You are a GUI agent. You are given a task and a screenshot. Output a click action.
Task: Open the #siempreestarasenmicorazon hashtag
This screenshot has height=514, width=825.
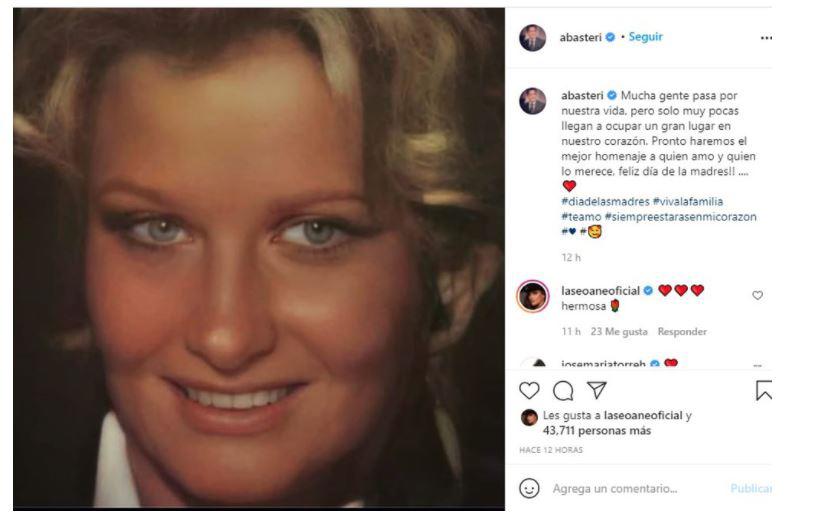(x=680, y=217)
